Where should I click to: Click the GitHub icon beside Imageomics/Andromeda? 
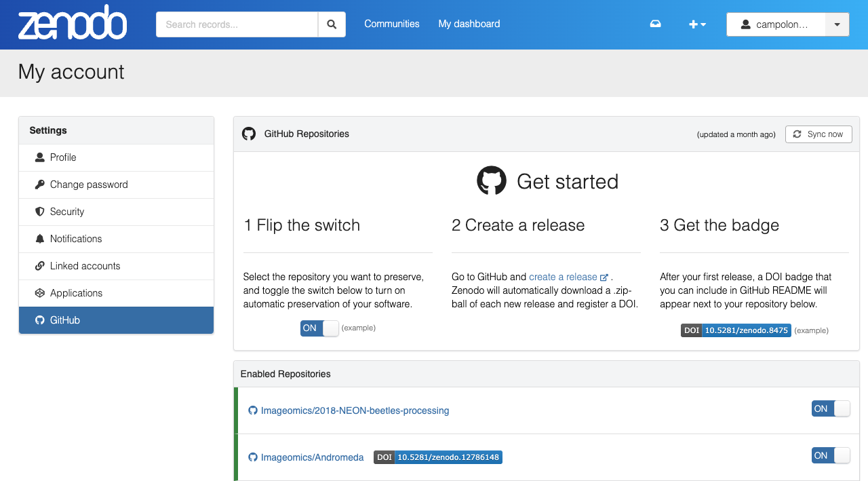(x=253, y=457)
